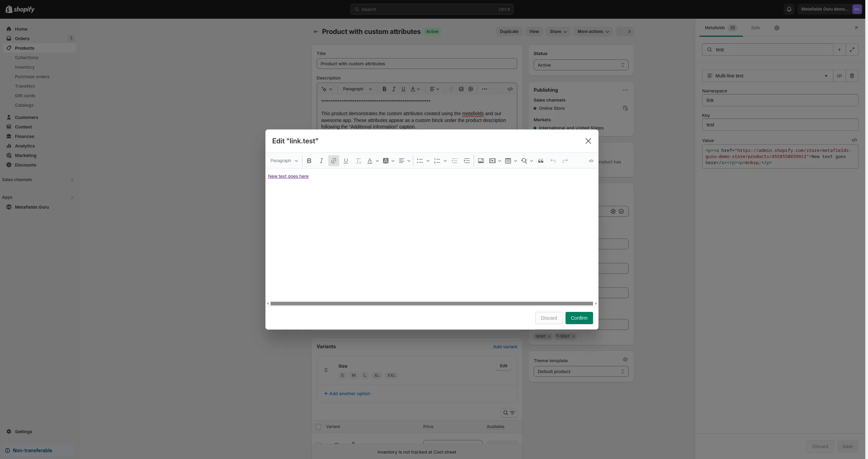Show HTML source in the link.test editor
Viewport: 868px width, 459px height.
click(x=591, y=161)
